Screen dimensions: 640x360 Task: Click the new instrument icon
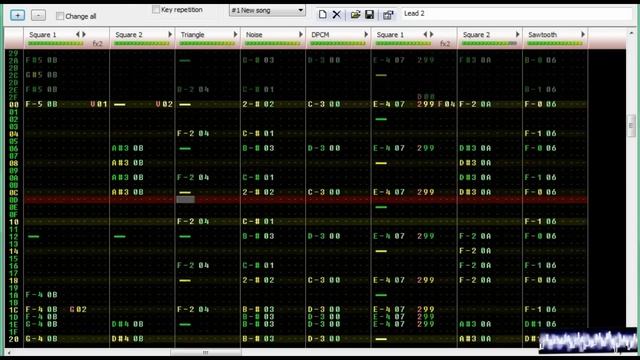[x=322, y=15]
